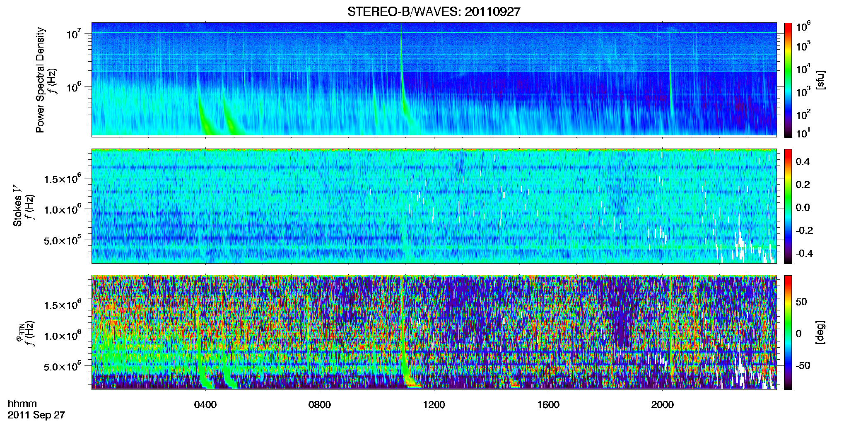Click the 0.4 value on the Stokes colorbar
868x447 pixels.
pos(803,162)
